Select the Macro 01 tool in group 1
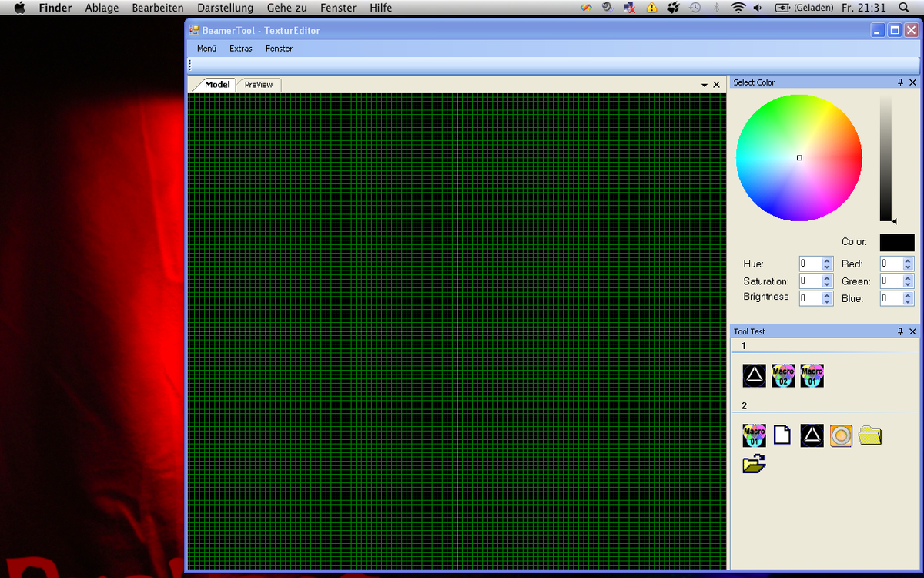Viewport: 924px width, 578px height. [x=812, y=375]
